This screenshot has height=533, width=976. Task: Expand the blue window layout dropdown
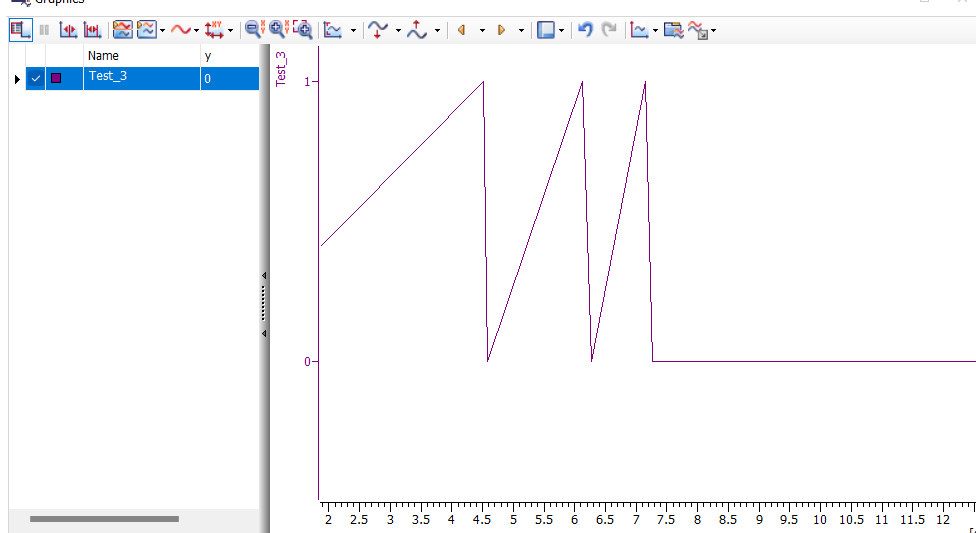pyautogui.click(x=561, y=31)
